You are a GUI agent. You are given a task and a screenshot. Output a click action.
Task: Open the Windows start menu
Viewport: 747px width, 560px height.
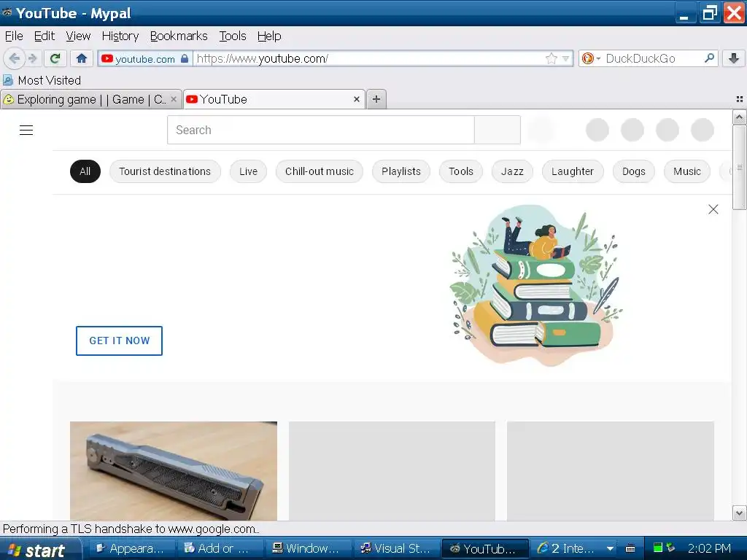[41, 549]
